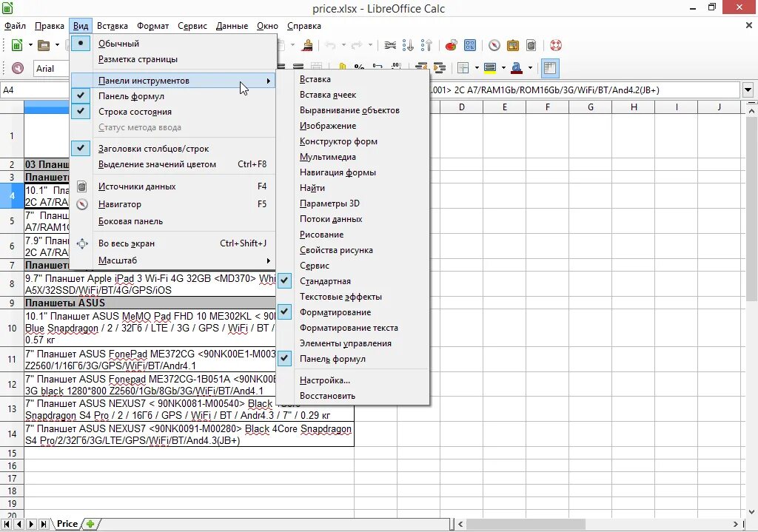Select the Sort Descending icon
This screenshot has height=532, width=758.
[x=409, y=44]
